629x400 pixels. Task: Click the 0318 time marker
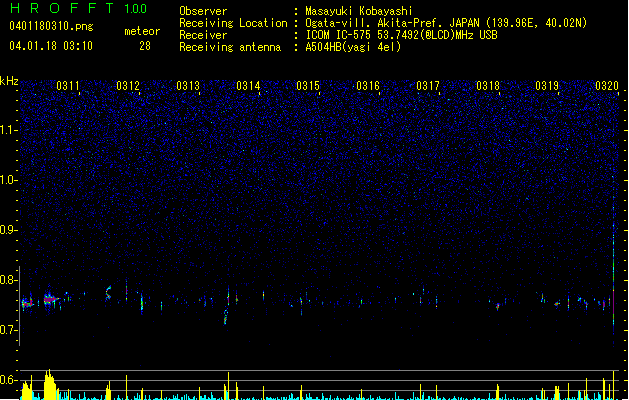click(x=488, y=86)
